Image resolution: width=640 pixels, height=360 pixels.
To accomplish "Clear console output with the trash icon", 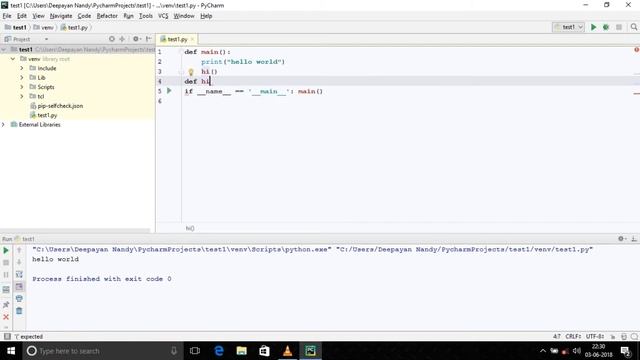I will 19,311.
